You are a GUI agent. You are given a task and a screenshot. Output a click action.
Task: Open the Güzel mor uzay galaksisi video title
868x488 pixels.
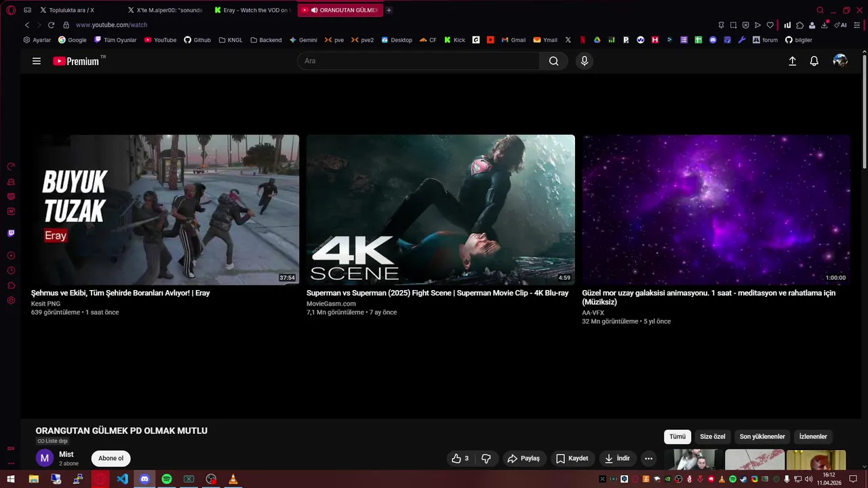pos(709,298)
